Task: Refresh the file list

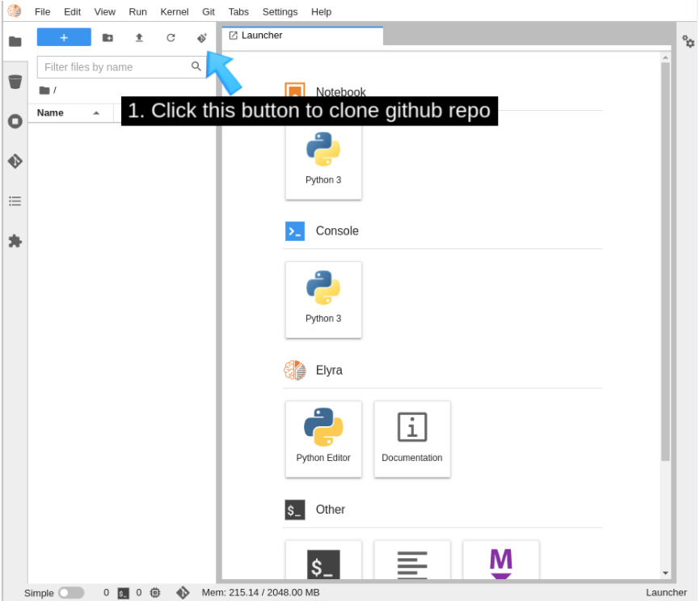Action: [171, 38]
